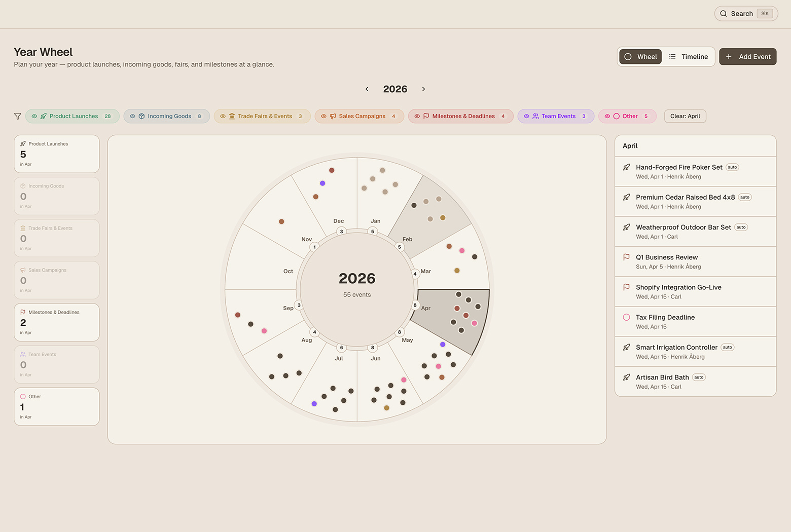Click the Clear: April button
This screenshot has height=532, width=791.
coord(685,116)
